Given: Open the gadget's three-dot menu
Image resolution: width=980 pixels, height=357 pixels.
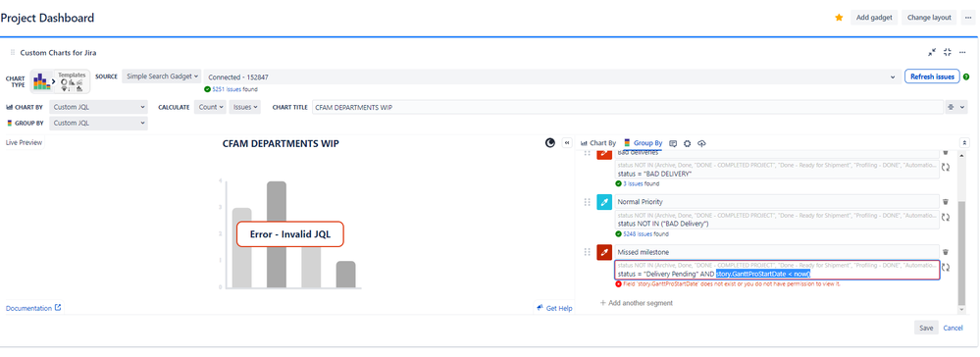Looking at the screenshot, I should click(x=963, y=53).
